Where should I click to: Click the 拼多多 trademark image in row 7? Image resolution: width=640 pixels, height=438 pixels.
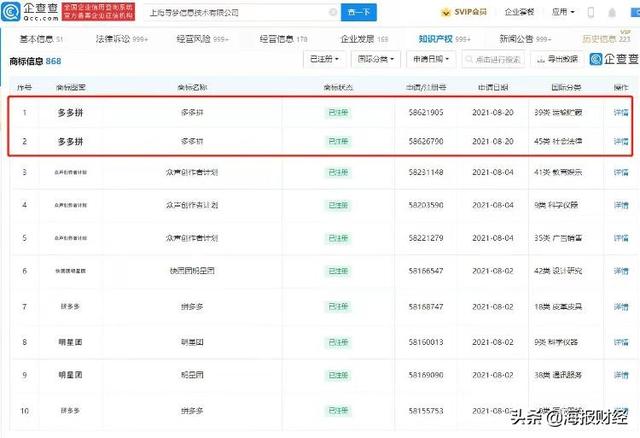pyautogui.click(x=70, y=306)
